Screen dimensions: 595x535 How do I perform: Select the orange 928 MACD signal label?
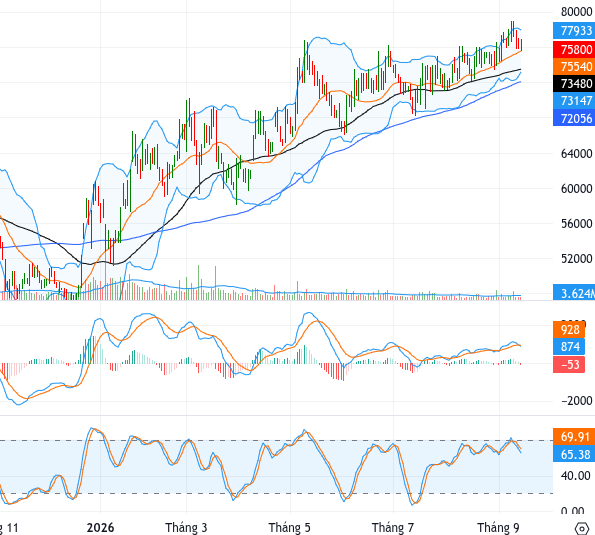point(569,330)
